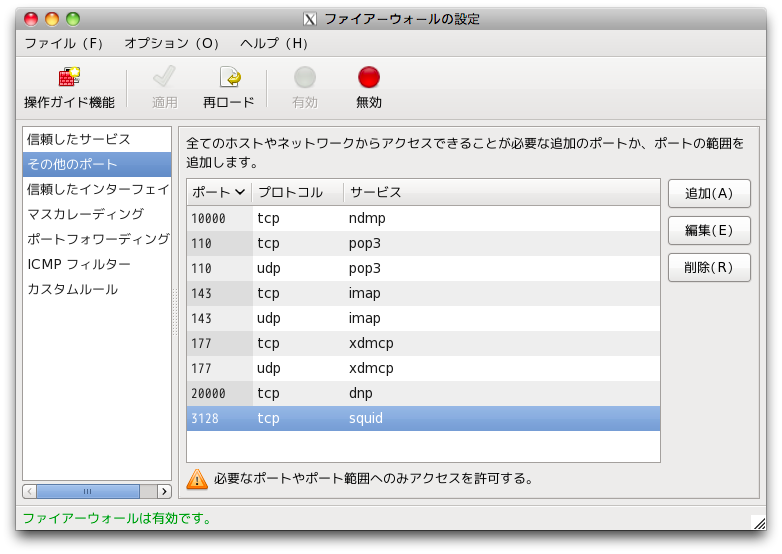The image size is (782, 554).
Task: Open the オプション(O) menu
Action: point(172,44)
